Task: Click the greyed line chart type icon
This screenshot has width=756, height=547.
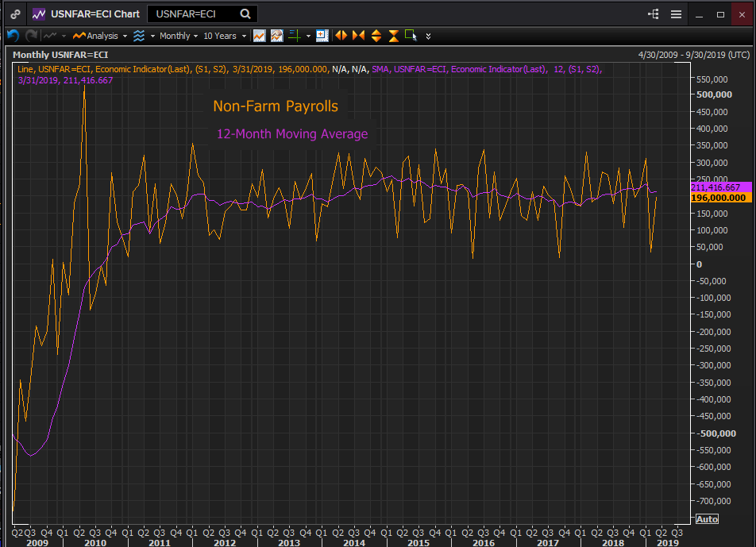Action: 50,36
